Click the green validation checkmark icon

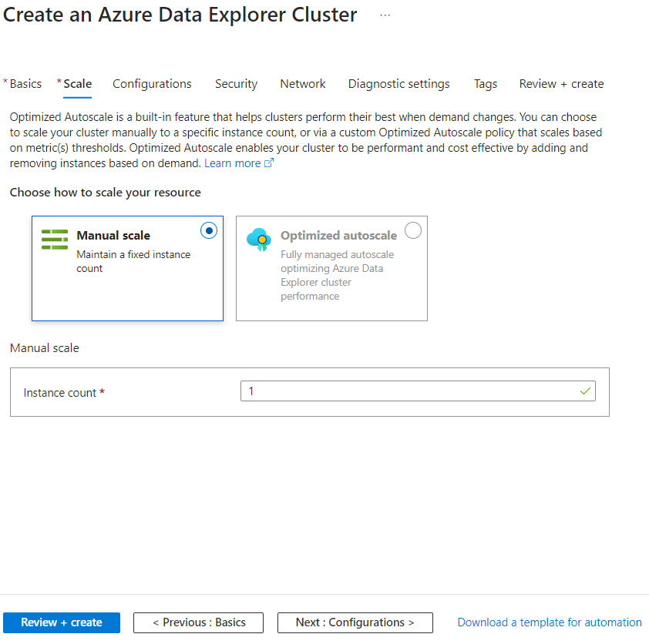[586, 391]
